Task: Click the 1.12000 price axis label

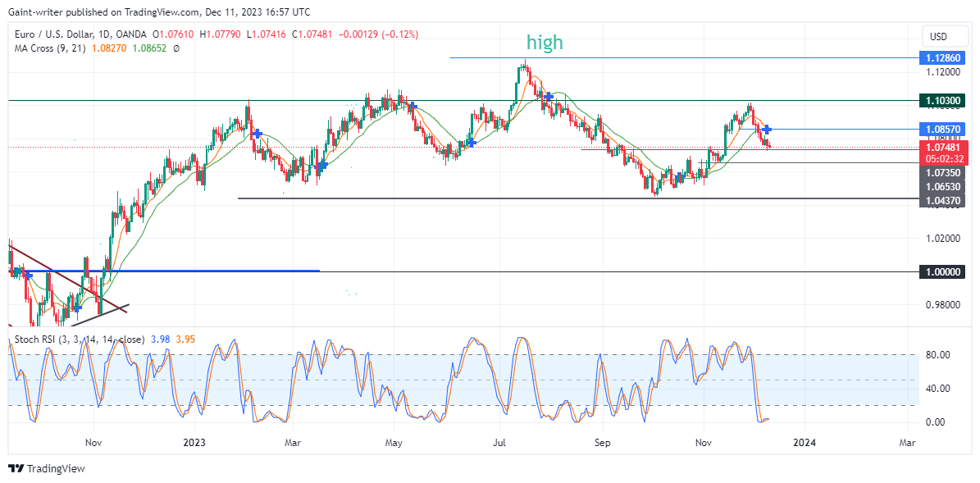Action: (x=942, y=72)
